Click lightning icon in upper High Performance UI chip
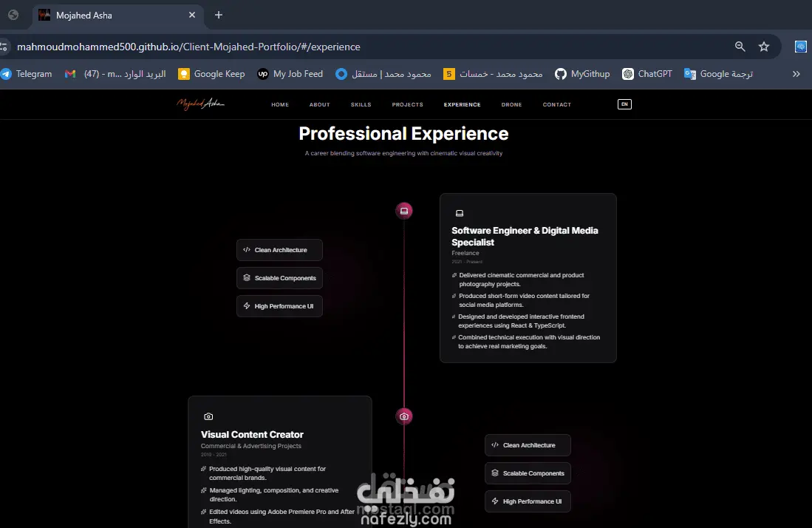The width and height of the screenshot is (812, 528). pyautogui.click(x=247, y=305)
